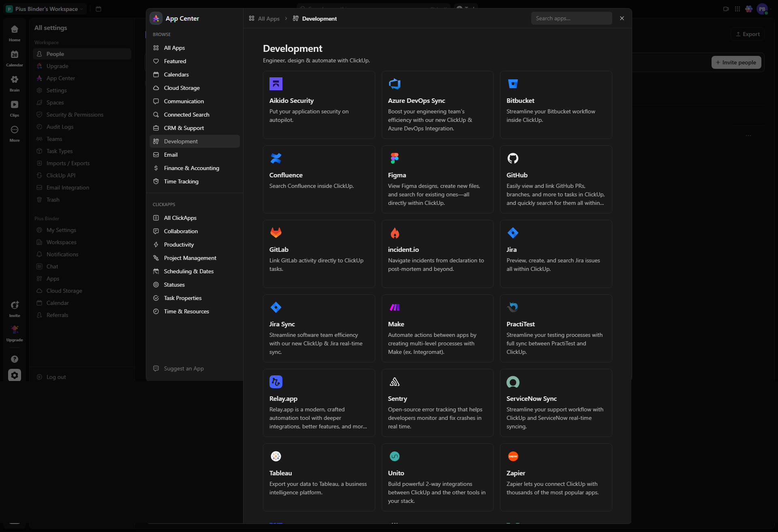
Task: Open Clips in the left sidebar
Action: click(15, 109)
